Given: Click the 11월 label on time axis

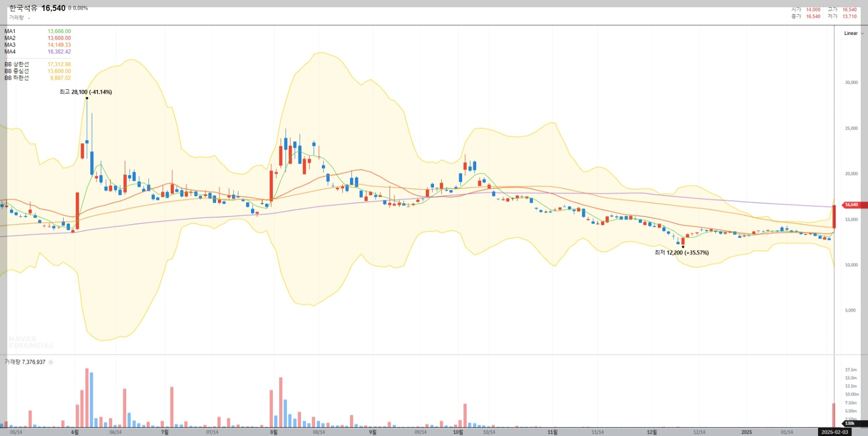Looking at the screenshot, I should [x=552, y=432].
